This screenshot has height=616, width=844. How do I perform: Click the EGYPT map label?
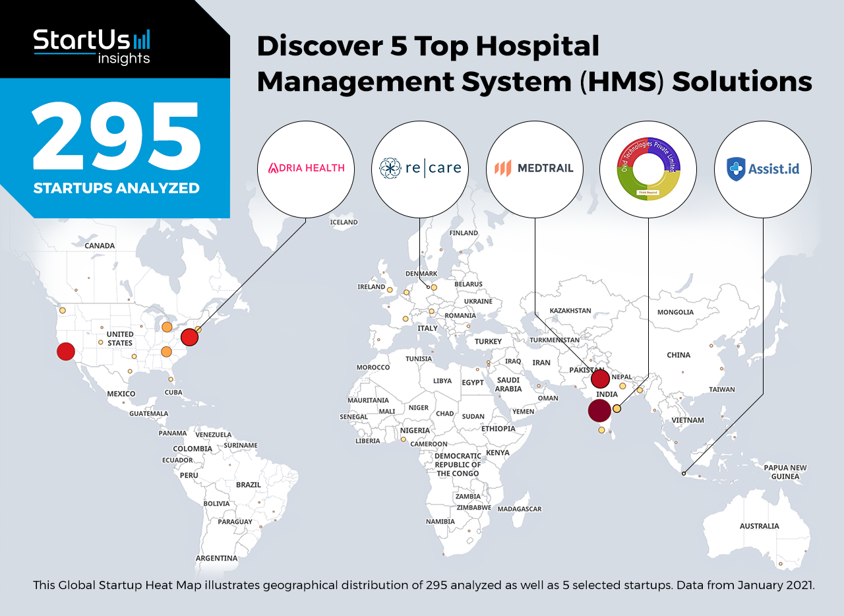click(x=473, y=383)
